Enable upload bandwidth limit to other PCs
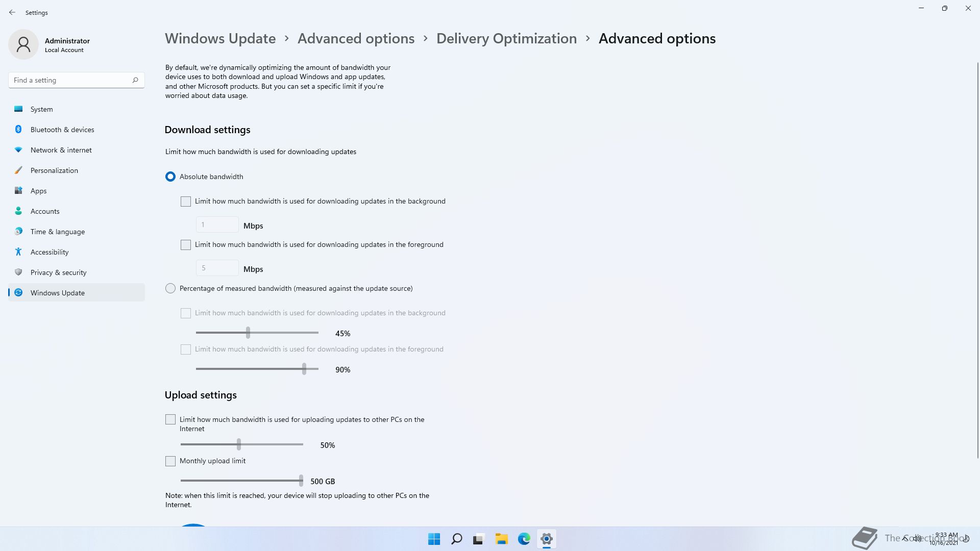This screenshot has width=980, height=551. pos(170,419)
